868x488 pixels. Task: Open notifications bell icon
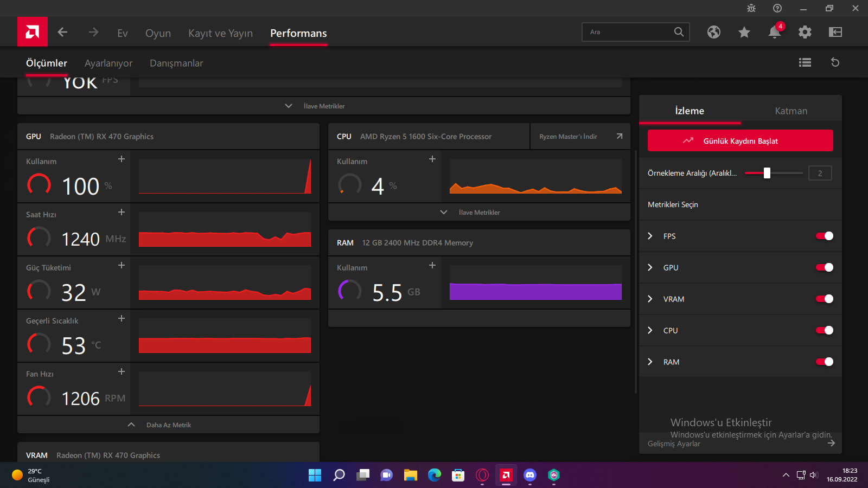[775, 32]
